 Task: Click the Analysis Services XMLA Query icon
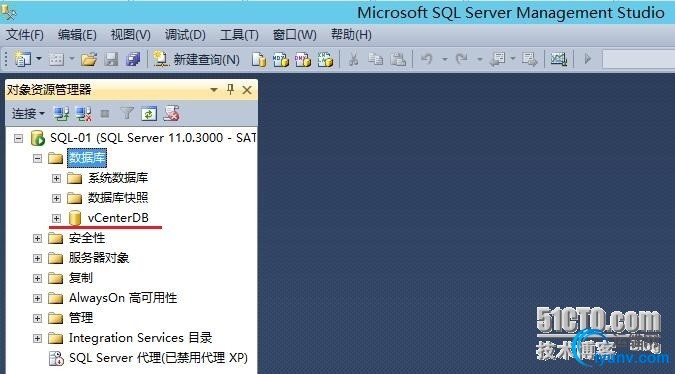(x=325, y=59)
